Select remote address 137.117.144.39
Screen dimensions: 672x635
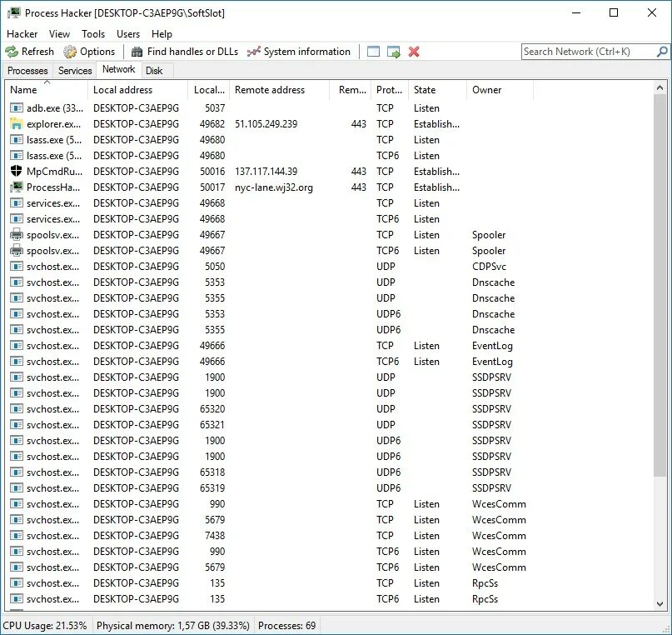266,172
